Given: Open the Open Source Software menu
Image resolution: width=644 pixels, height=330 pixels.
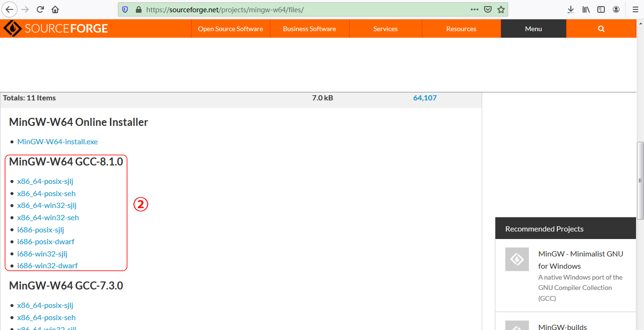Looking at the screenshot, I should (230, 29).
